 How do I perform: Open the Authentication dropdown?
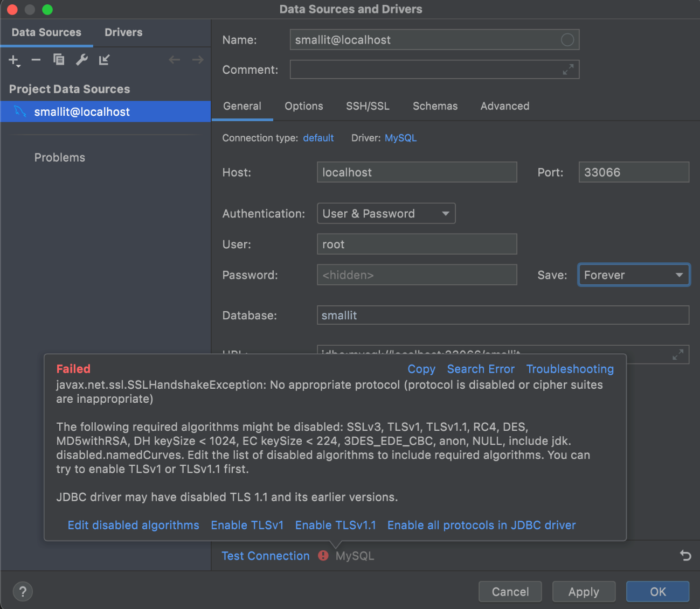[x=386, y=214]
